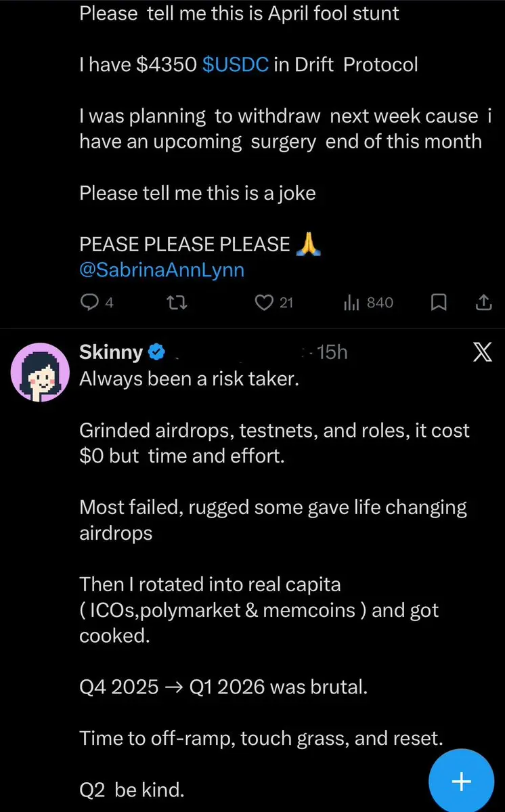Viewport: 505px width, 812px height.
Task: Open tweet starting "Always been a risk taker"
Action: click(x=189, y=379)
